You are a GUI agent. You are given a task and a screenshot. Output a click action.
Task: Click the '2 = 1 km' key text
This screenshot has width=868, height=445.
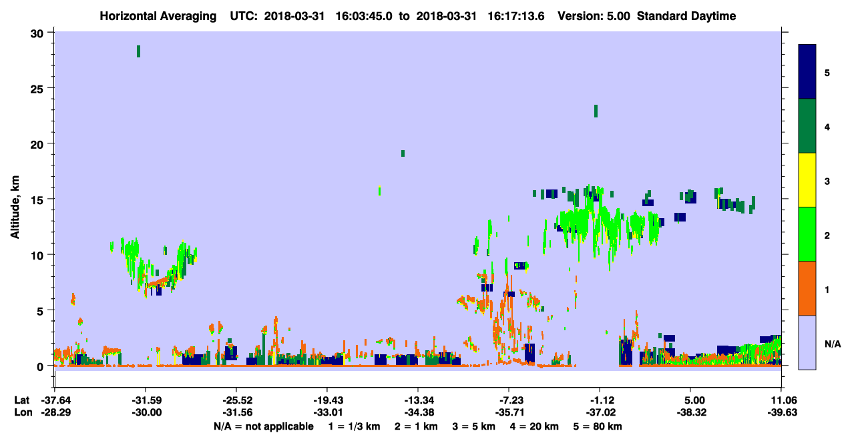tap(417, 426)
